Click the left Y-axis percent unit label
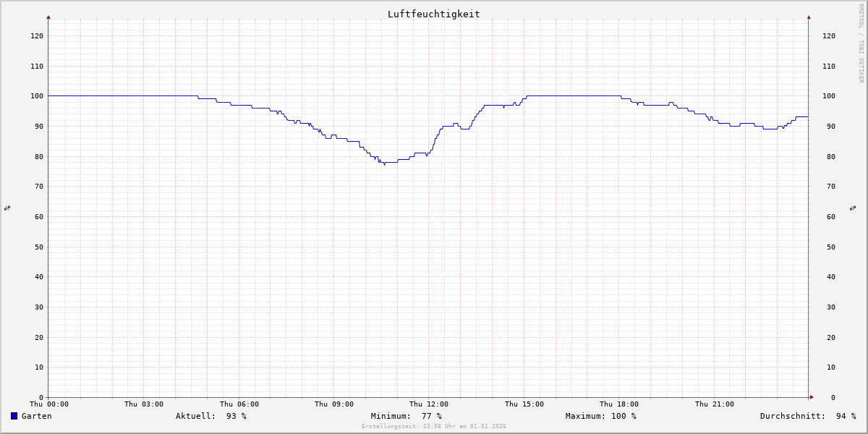The height and width of the screenshot is (434, 868). [x=7, y=208]
